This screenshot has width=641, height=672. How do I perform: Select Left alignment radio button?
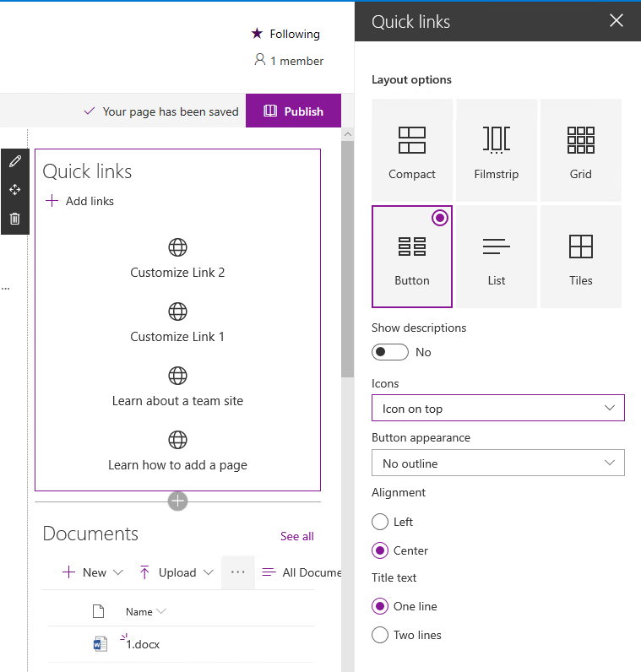coord(380,522)
